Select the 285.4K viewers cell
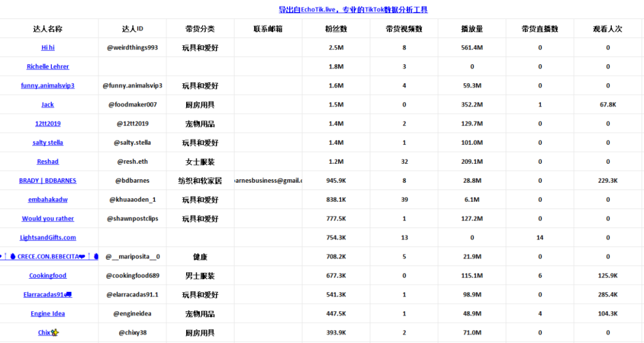Screen dimensions: 644x343 coord(608,295)
